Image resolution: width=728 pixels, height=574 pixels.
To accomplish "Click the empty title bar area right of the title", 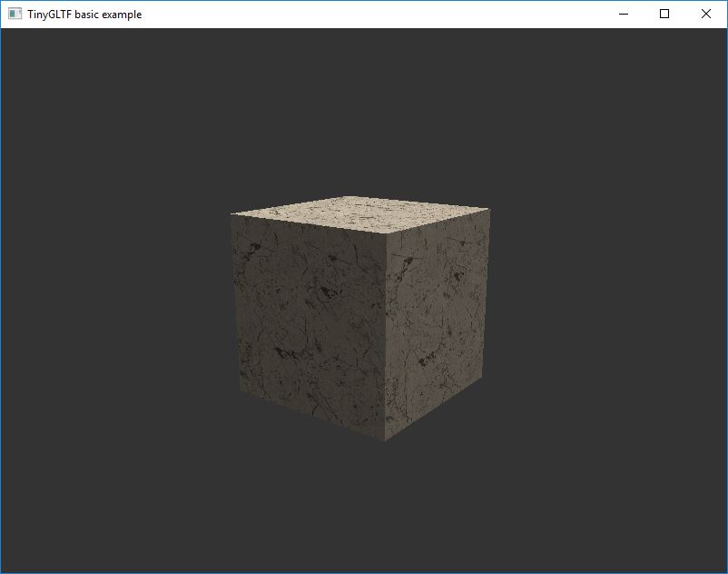I will point(363,14).
